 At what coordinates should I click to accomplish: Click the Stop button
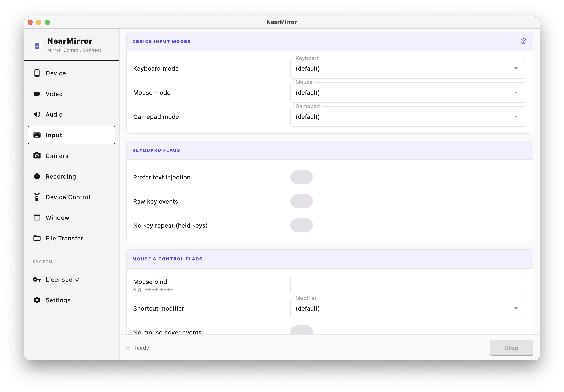point(511,348)
